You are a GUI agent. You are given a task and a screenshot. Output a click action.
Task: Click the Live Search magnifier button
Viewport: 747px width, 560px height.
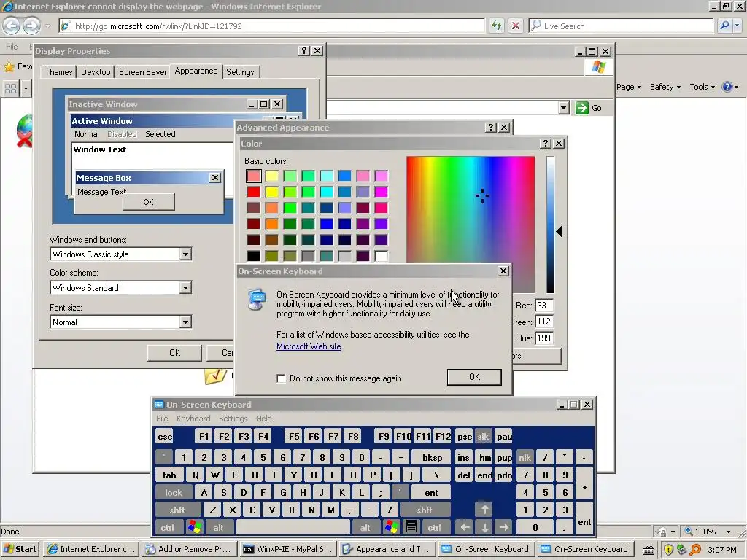point(724,26)
